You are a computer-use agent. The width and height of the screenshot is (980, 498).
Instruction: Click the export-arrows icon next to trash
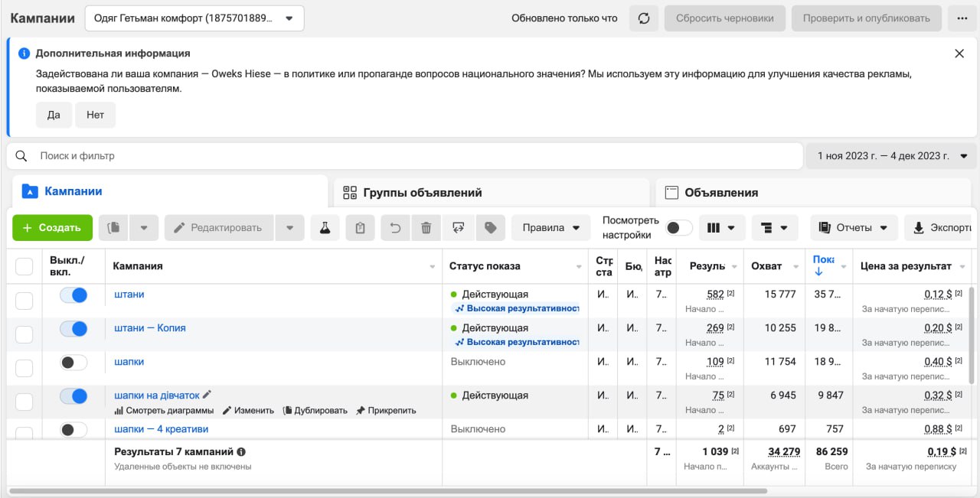coord(459,228)
